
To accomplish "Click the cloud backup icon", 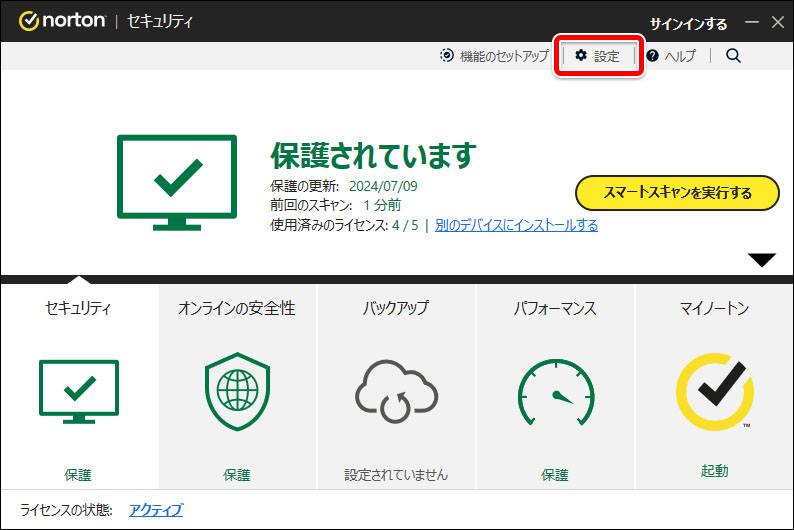I will pyautogui.click(x=396, y=391).
